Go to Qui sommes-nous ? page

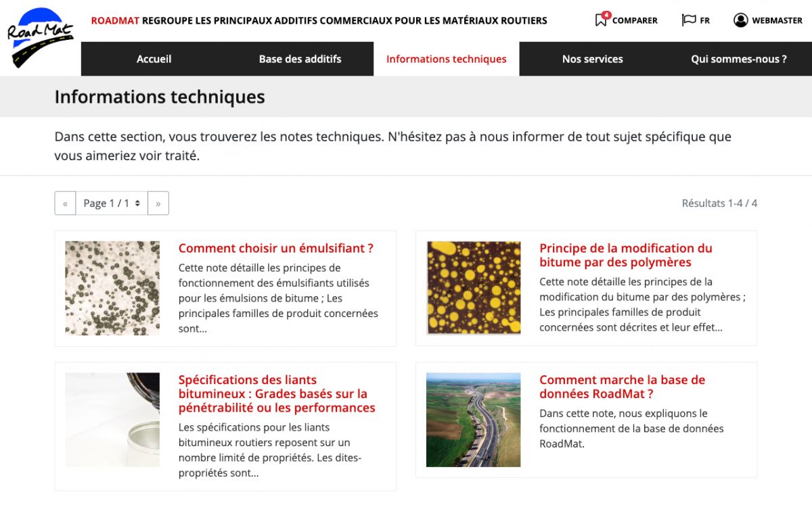click(x=738, y=59)
